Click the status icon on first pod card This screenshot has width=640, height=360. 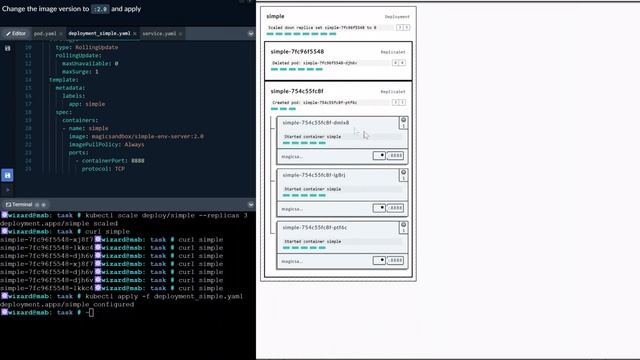click(403, 120)
